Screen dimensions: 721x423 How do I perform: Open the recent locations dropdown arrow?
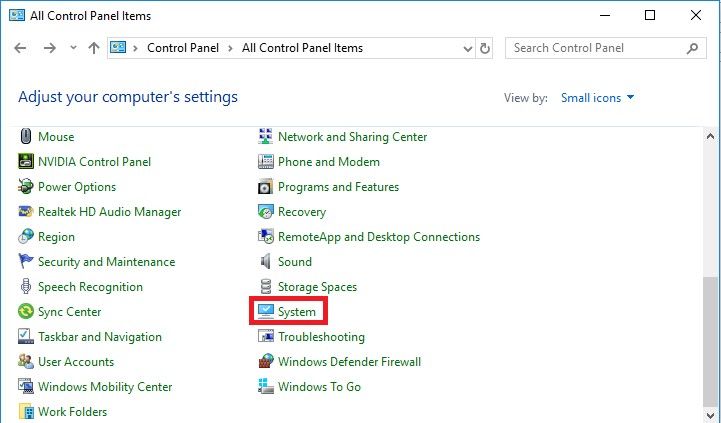click(73, 48)
